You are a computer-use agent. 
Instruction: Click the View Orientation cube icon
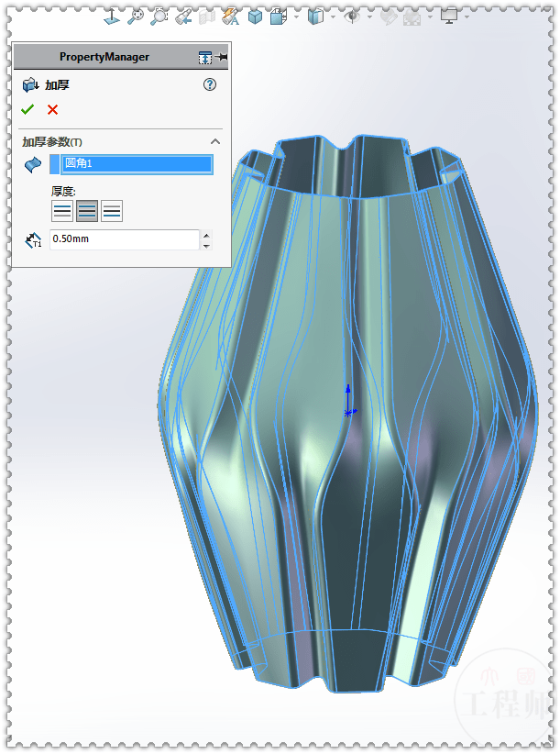[x=255, y=17]
